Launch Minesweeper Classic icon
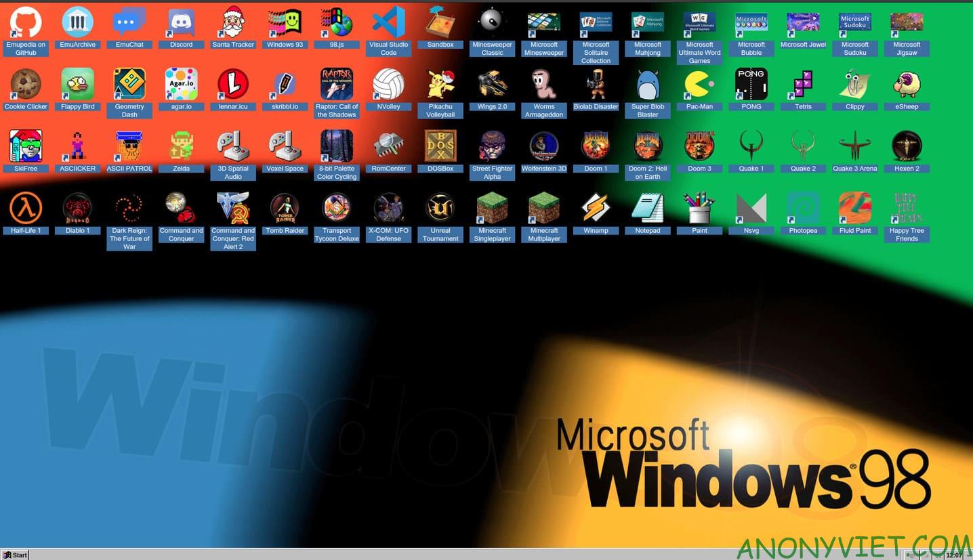Image resolution: width=973 pixels, height=560 pixels. tap(493, 22)
